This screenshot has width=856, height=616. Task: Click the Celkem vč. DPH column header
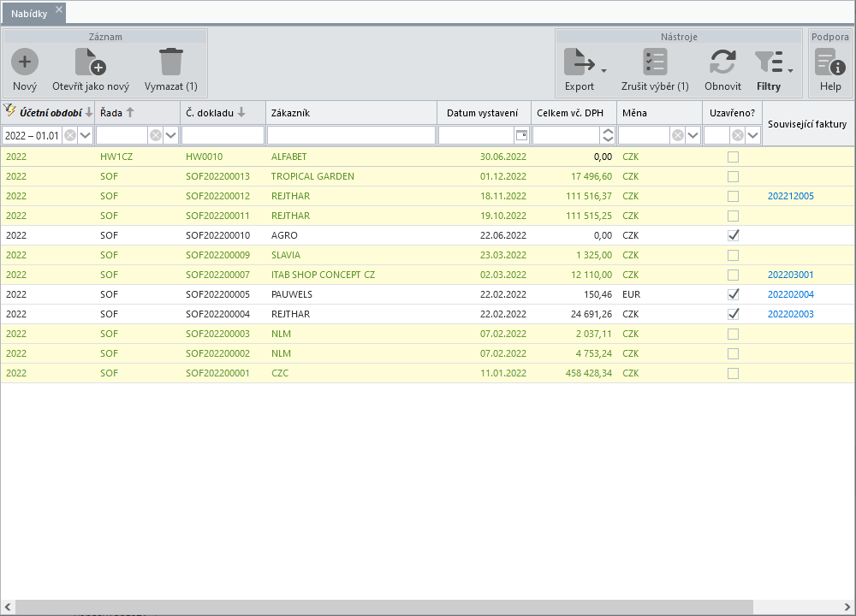[x=574, y=113]
